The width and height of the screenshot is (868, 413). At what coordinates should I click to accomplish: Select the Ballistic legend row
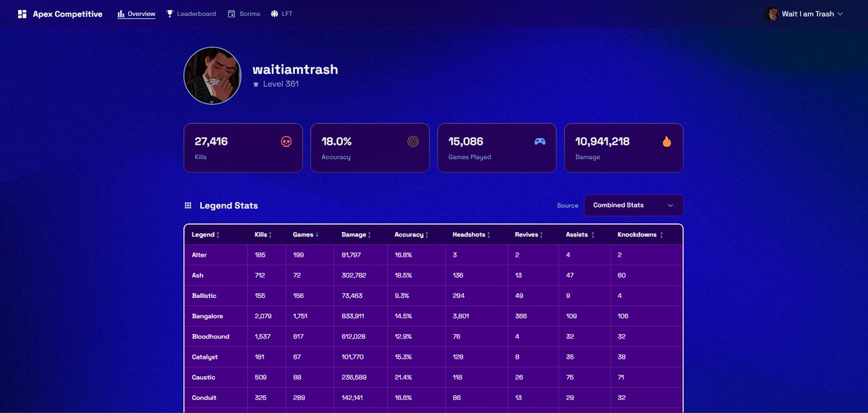pos(433,295)
